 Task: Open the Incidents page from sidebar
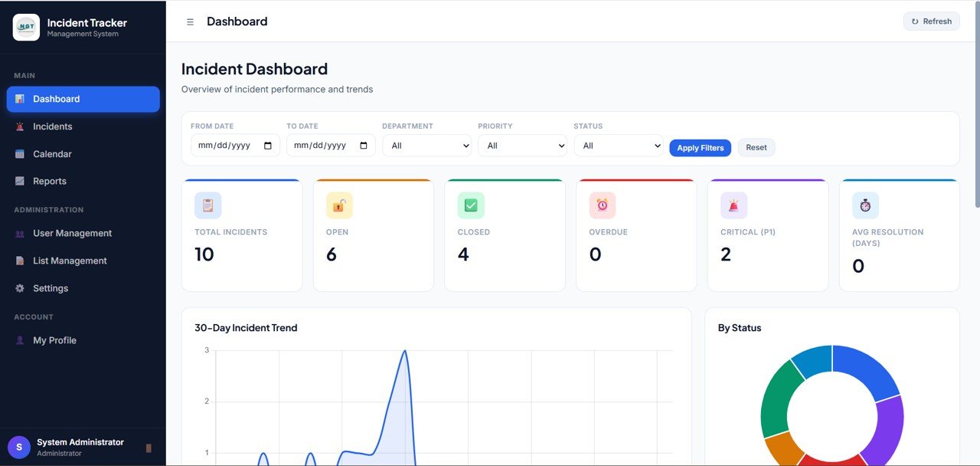pos(83,126)
